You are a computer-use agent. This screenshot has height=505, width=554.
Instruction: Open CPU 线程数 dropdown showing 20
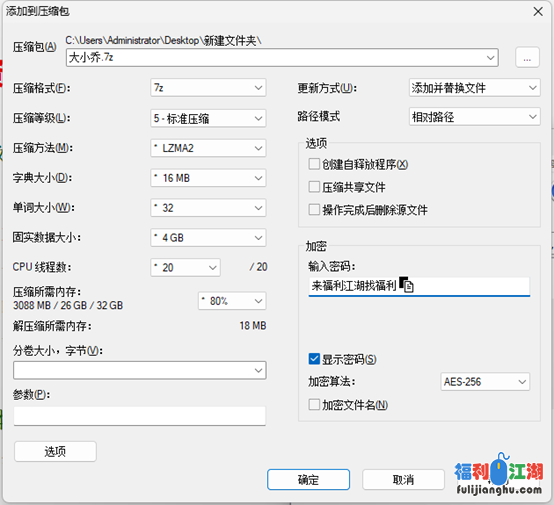[185, 268]
